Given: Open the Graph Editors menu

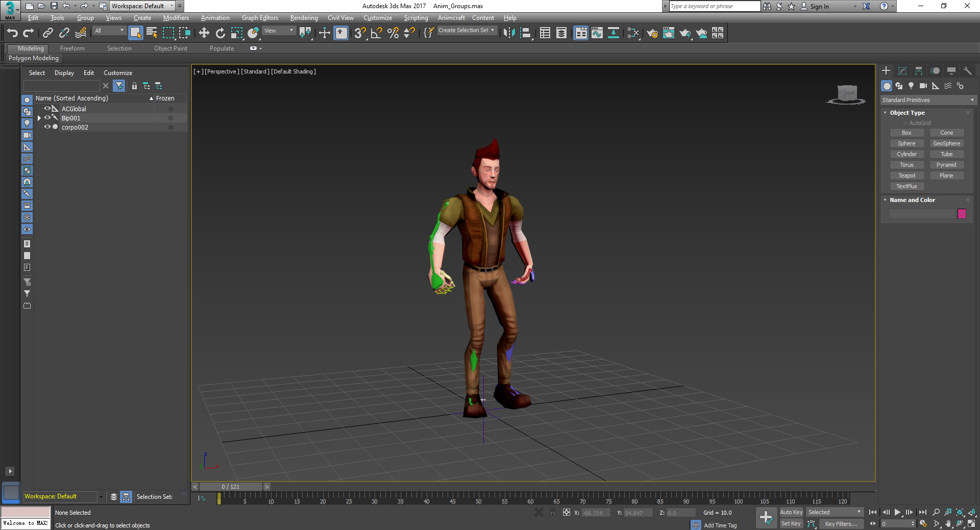Looking at the screenshot, I should pyautogui.click(x=260, y=18).
